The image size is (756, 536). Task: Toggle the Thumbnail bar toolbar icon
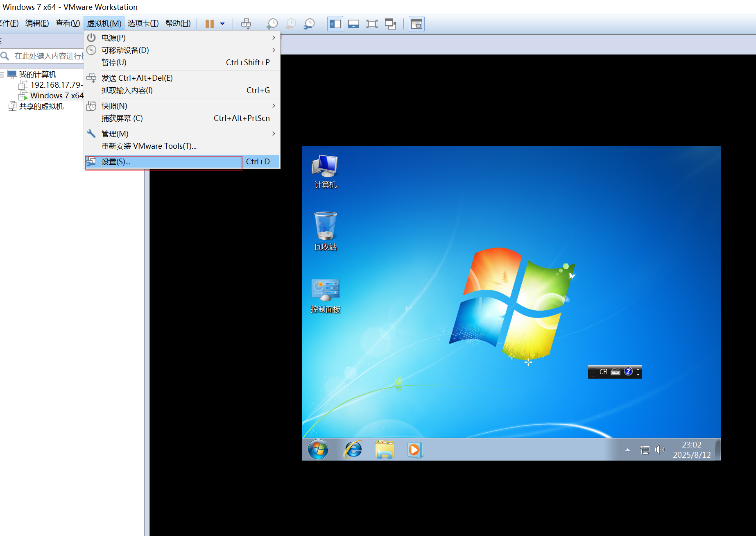353,24
